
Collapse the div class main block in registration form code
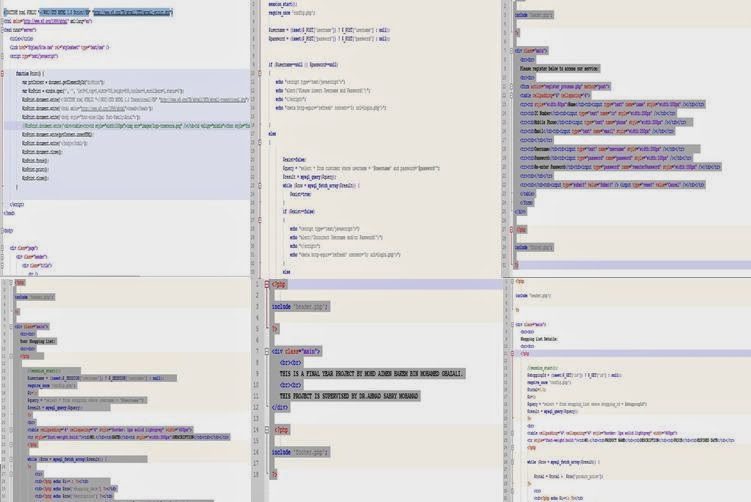pos(511,50)
